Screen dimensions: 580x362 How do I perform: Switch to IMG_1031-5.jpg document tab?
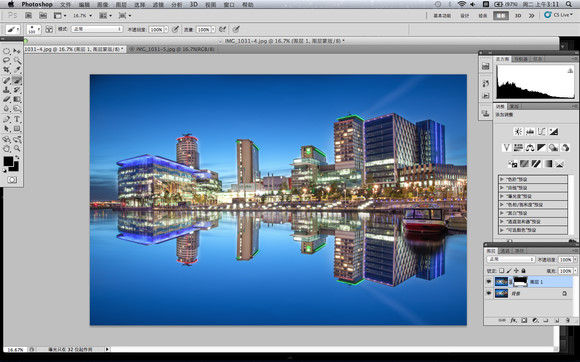[x=172, y=49]
